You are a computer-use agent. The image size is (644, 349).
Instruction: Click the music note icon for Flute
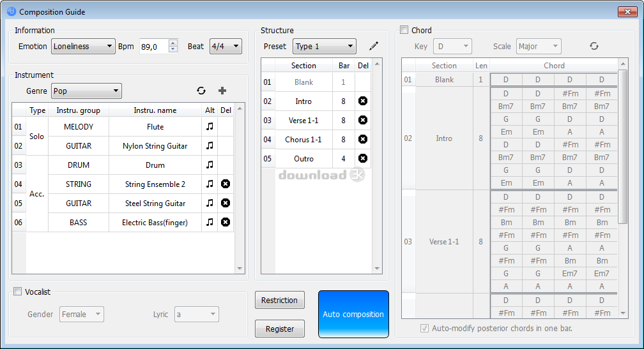pyautogui.click(x=210, y=127)
